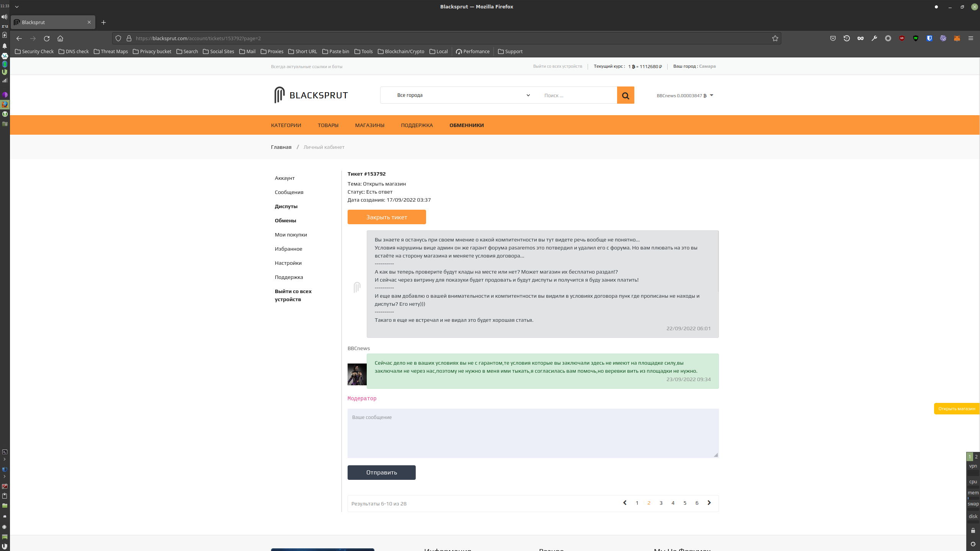Viewport: 980px width, 551px height.
Task: Open the Security Check bookmarks folder
Action: pyautogui.click(x=34, y=51)
